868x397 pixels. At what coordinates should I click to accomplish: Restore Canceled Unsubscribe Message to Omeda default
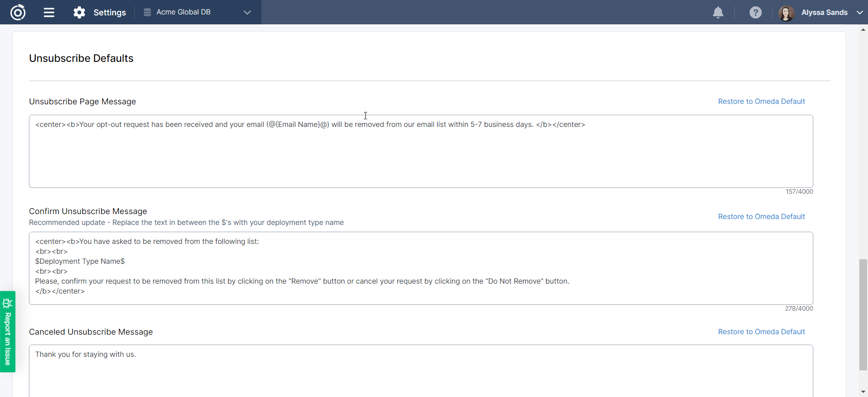pos(761,332)
